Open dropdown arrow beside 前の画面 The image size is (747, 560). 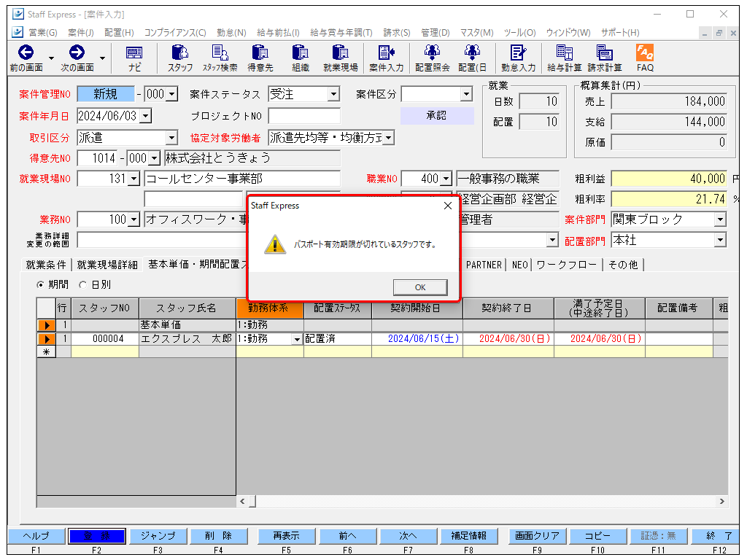[x=52, y=58]
